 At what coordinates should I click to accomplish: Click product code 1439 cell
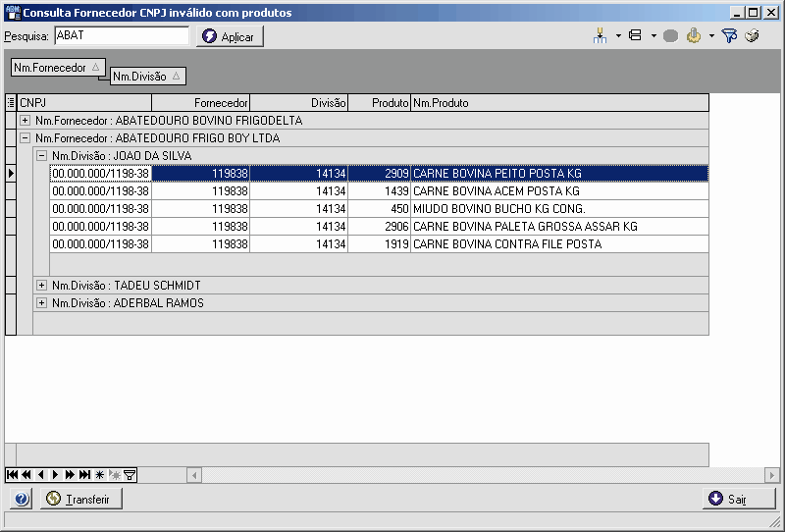click(x=379, y=190)
